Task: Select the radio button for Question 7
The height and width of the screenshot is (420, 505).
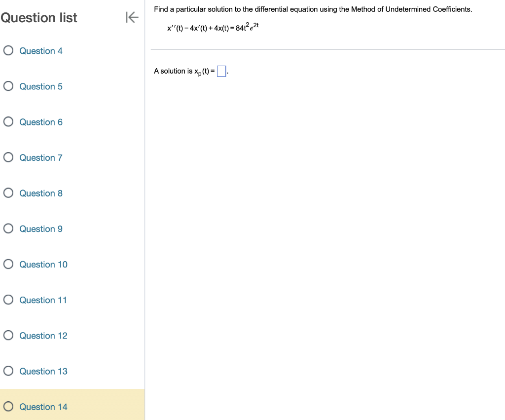Action: point(8,157)
